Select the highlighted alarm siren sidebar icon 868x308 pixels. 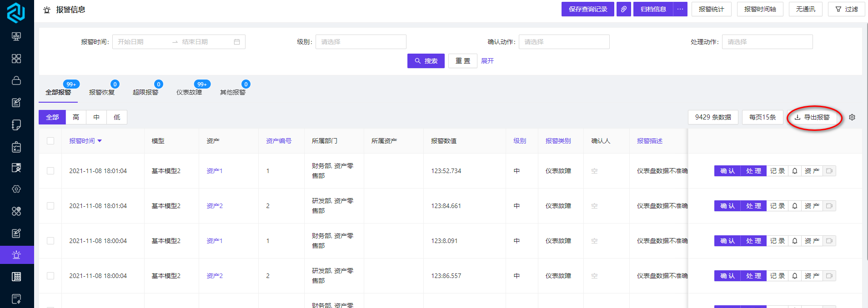point(17,255)
